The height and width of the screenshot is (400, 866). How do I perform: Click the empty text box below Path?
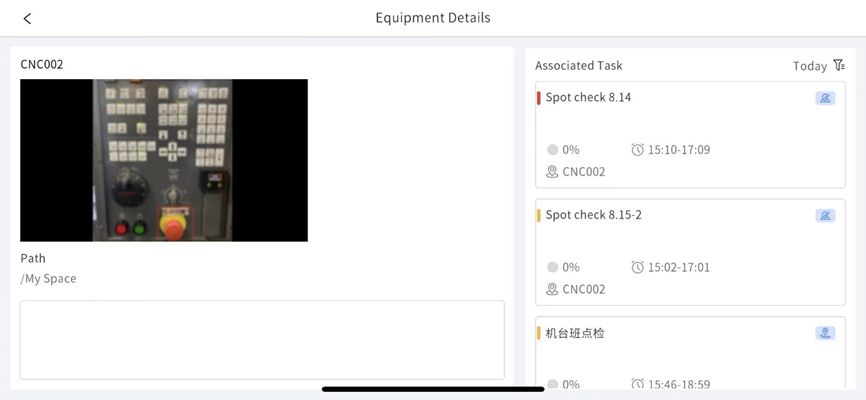click(262, 340)
